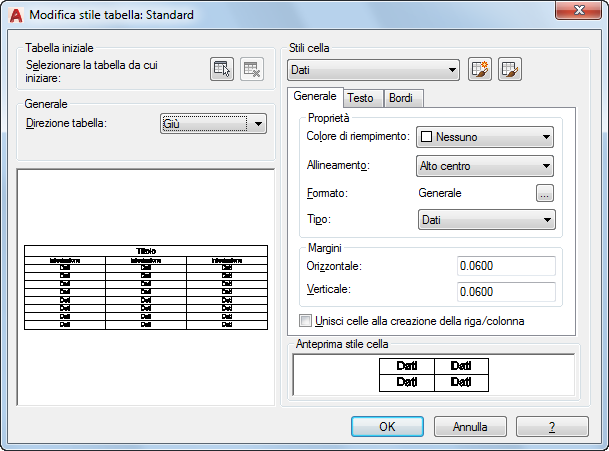Click the Direzione tabella label
Image resolution: width=609 pixels, height=451 pixels.
point(66,123)
